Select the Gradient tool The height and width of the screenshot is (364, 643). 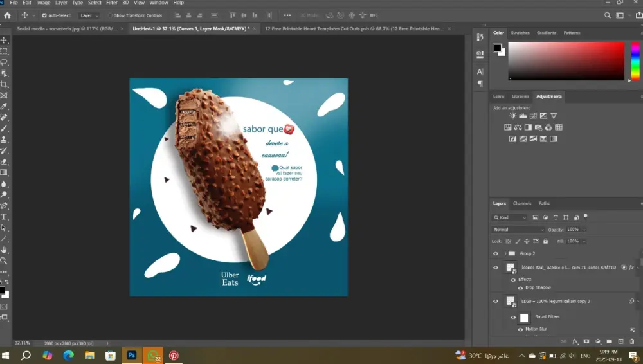point(4,173)
